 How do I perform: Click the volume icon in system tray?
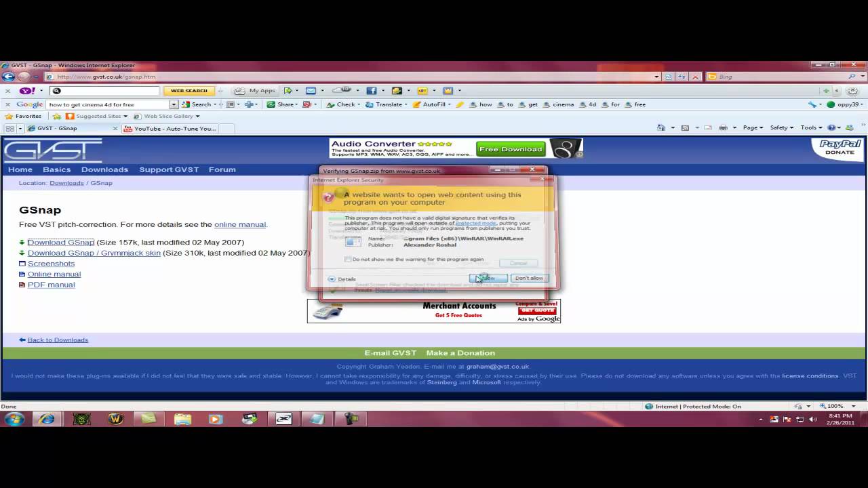(x=813, y=420)
